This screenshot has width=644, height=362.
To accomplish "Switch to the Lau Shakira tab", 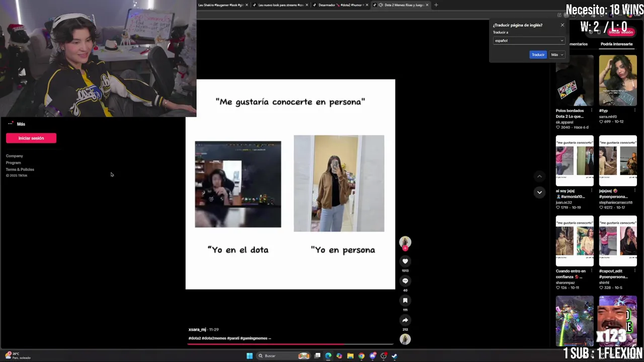I will click(220, 5).
